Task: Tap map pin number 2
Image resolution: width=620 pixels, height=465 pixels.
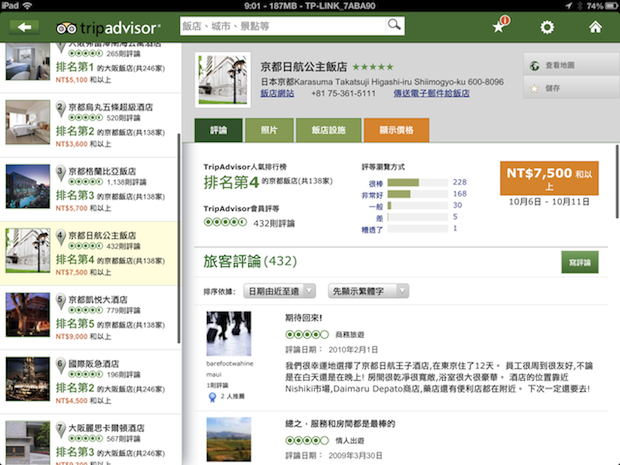Action: coord(60,109)
